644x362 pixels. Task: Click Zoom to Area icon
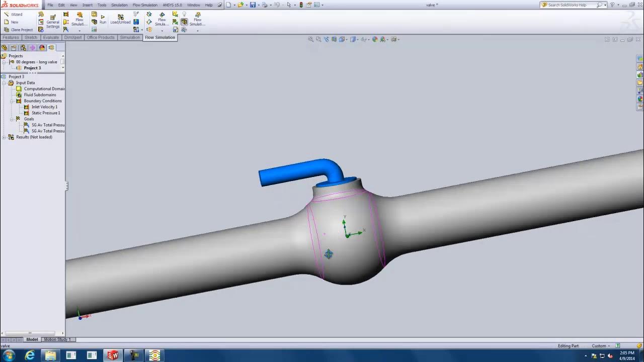(318, 39)
